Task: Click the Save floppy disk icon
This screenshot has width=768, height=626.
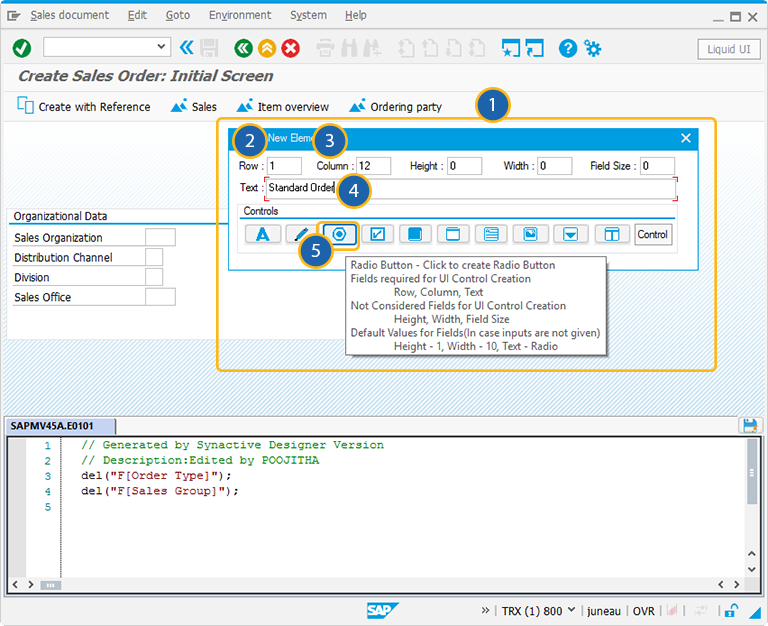Action: point(209,48)
